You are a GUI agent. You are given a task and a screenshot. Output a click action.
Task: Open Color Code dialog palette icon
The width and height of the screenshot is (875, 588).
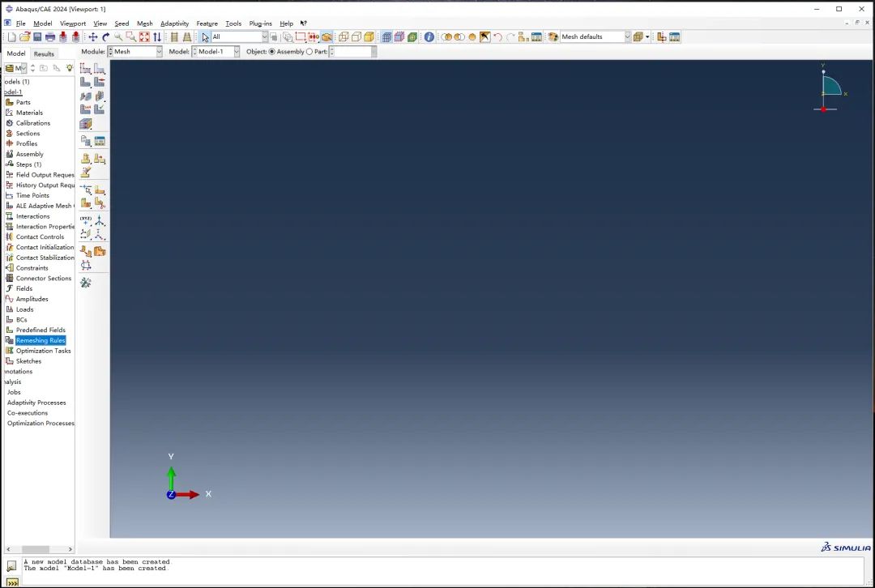click(x=553, y=36)
